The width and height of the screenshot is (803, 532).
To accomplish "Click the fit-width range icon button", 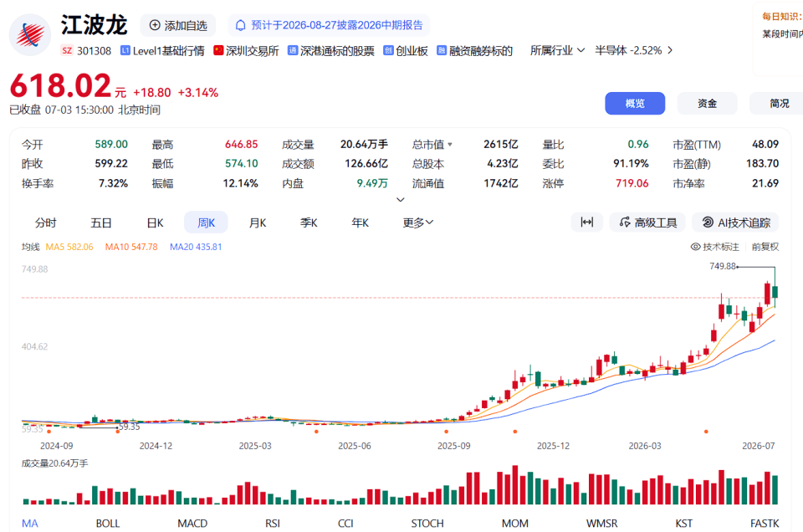I will pyautogui.click(x=587, y=223).
